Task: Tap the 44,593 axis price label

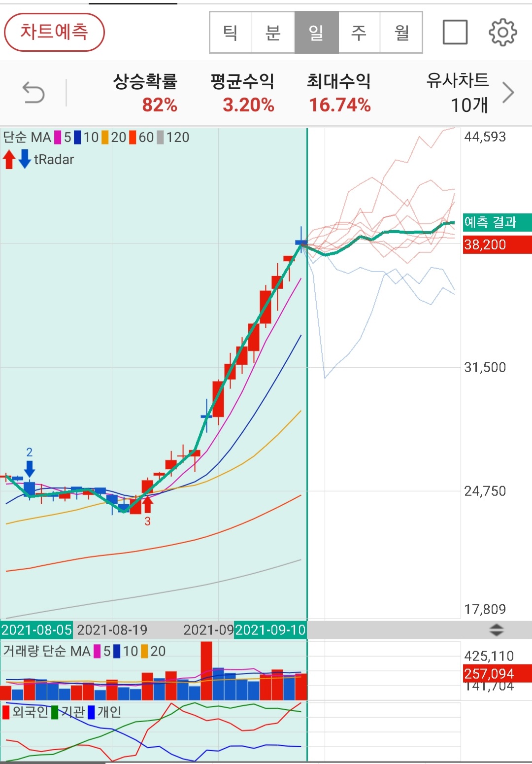Action: coord(485,137)
